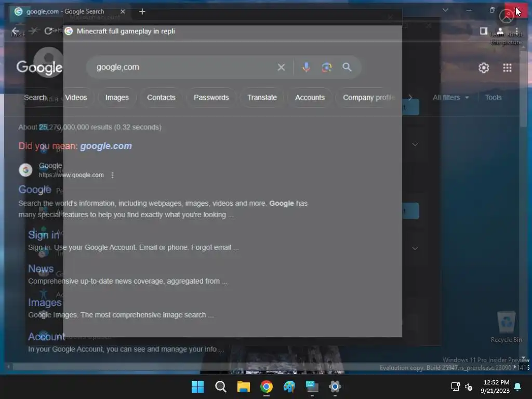Select the Contacts filter chip
Image resolution: width=532 pixels, height=399 pixels.
coord(161,97)
